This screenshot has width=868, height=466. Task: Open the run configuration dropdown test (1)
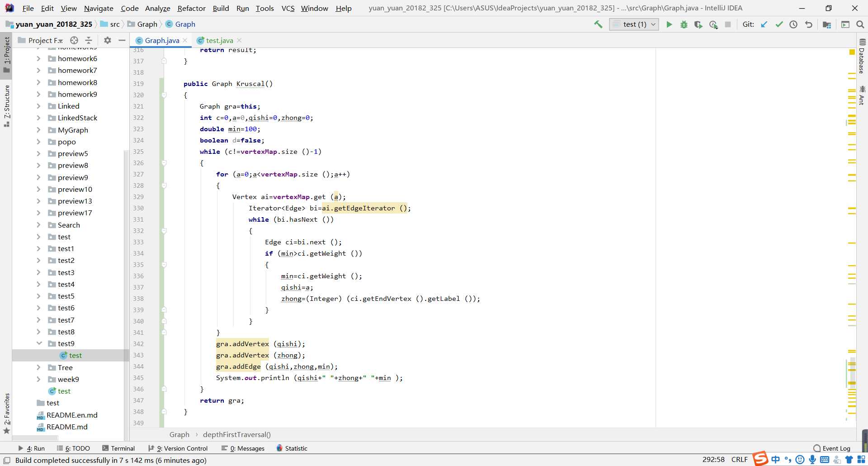click(x=634, y=24)
